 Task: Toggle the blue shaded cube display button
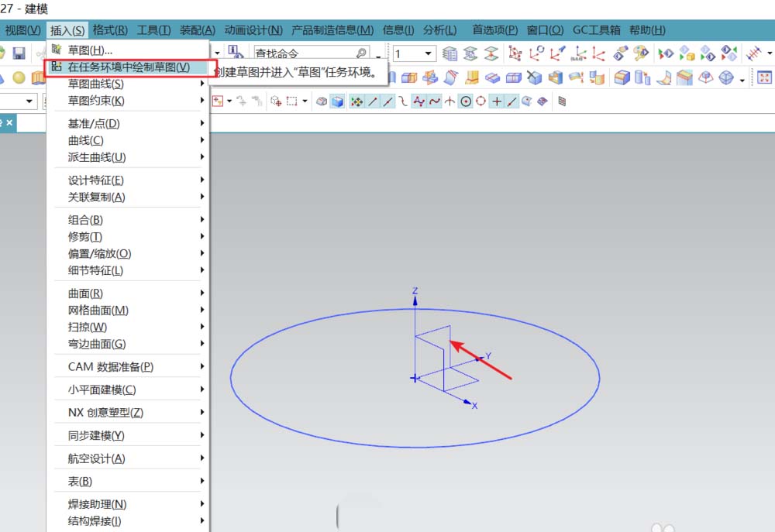[337, 101]
